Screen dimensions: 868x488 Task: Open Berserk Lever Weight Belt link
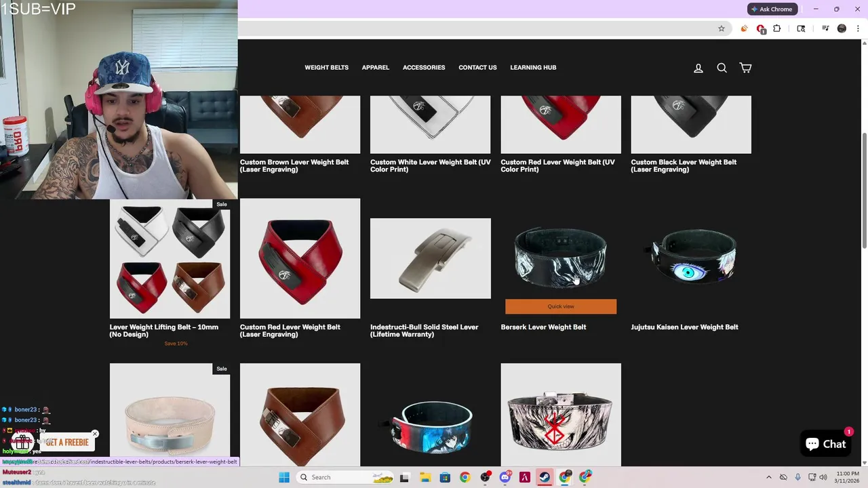[x=543, y=327]
